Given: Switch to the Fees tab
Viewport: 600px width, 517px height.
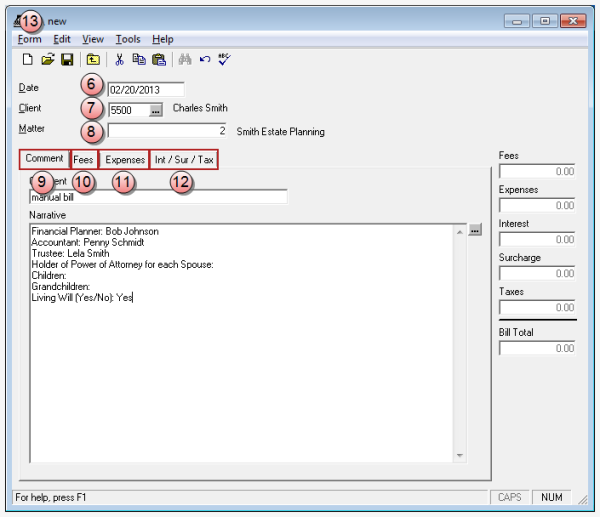Looking at the screenshot, I should tap(84, 160).
